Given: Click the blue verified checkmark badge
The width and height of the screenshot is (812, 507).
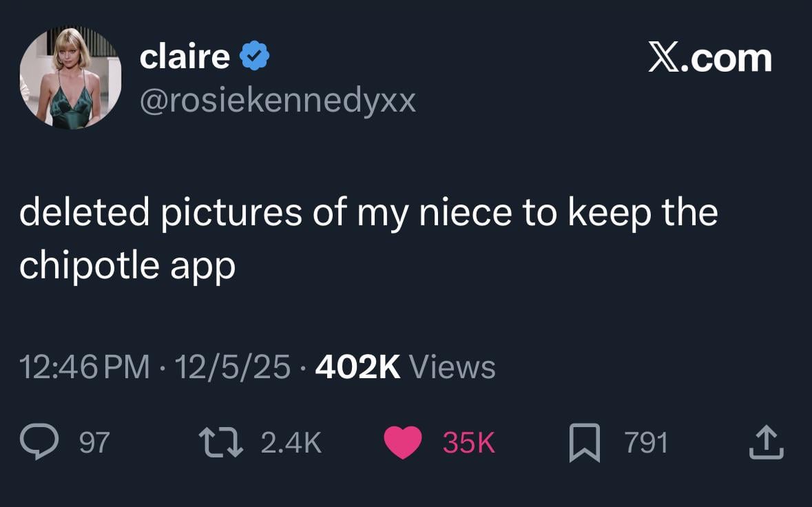Looking at the screenshot, I should pos(253,57).
